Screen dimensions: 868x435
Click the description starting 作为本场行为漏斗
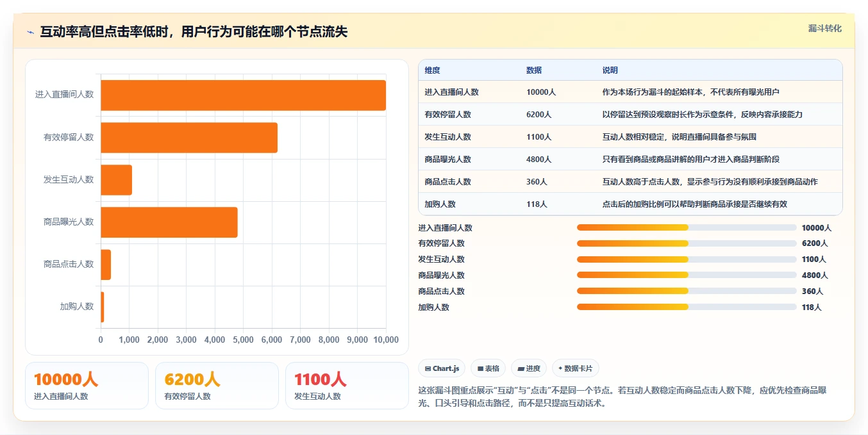point(691,92)
